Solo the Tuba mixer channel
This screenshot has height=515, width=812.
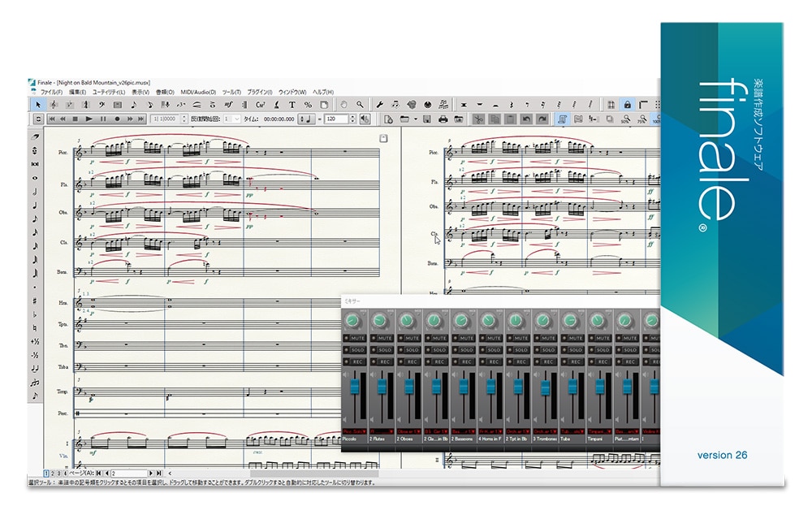[x=572, y=350]
